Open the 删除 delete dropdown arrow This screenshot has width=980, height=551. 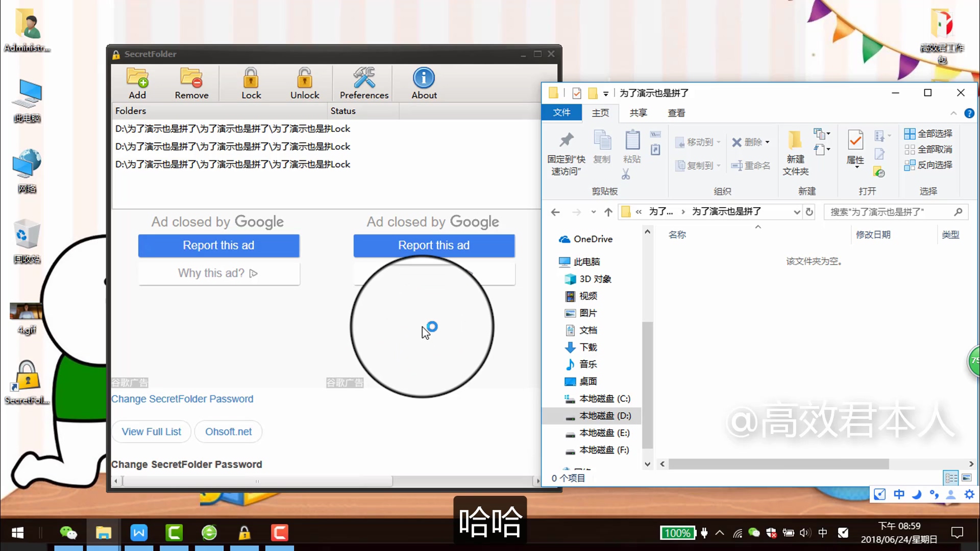pyautogui.click(x=768, y=142)
